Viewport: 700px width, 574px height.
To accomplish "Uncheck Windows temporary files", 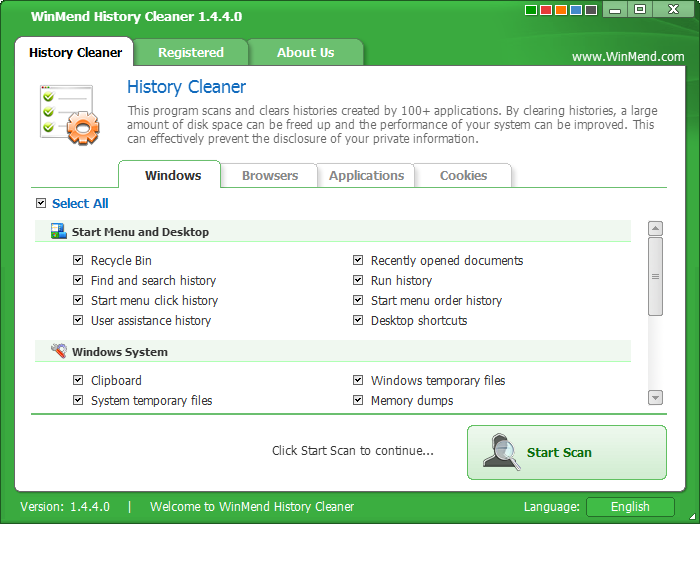I will [x=358, y=380].
